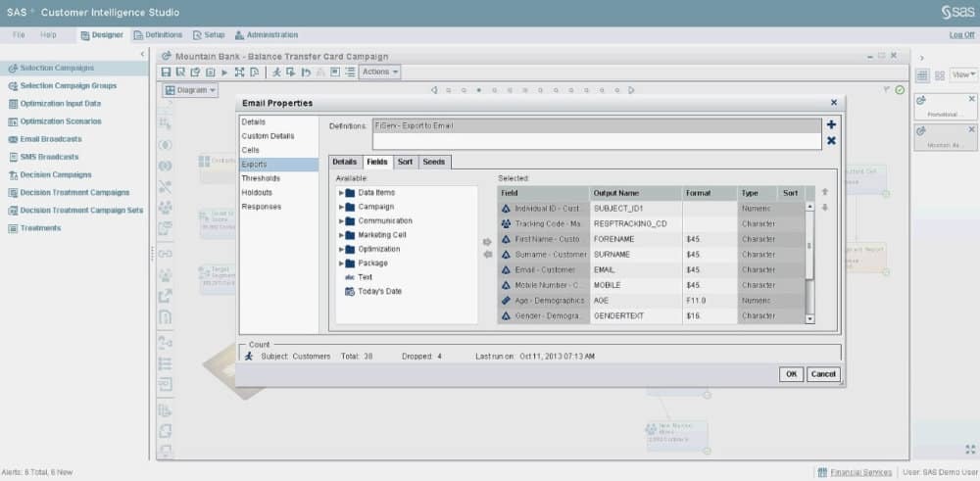Open the View dropdown in right panel

(962, 74)
